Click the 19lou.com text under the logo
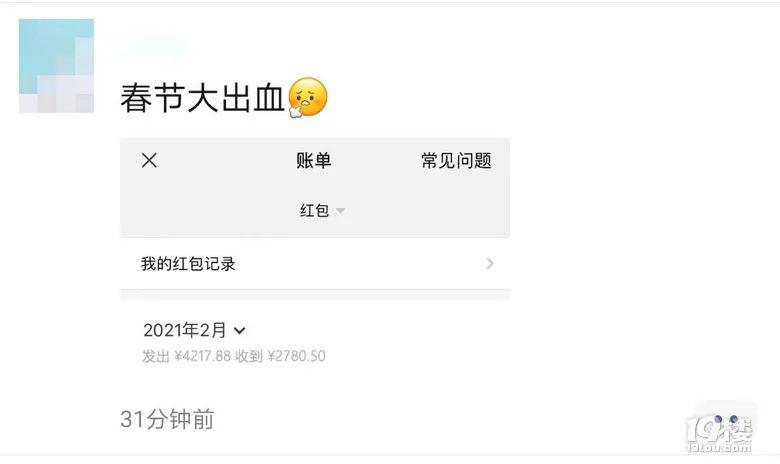Viewport: 780px width, 464px height. click(719, 448)
